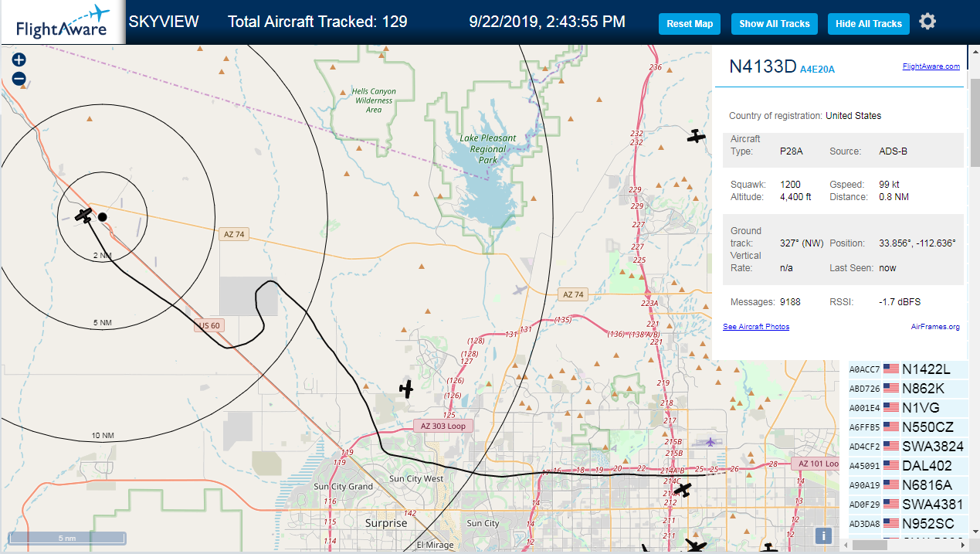Viewport: 980px width, 554px height.
Task: Select N952SC in aircraft list
Action: pyautogui.click(x=929, y=524)
